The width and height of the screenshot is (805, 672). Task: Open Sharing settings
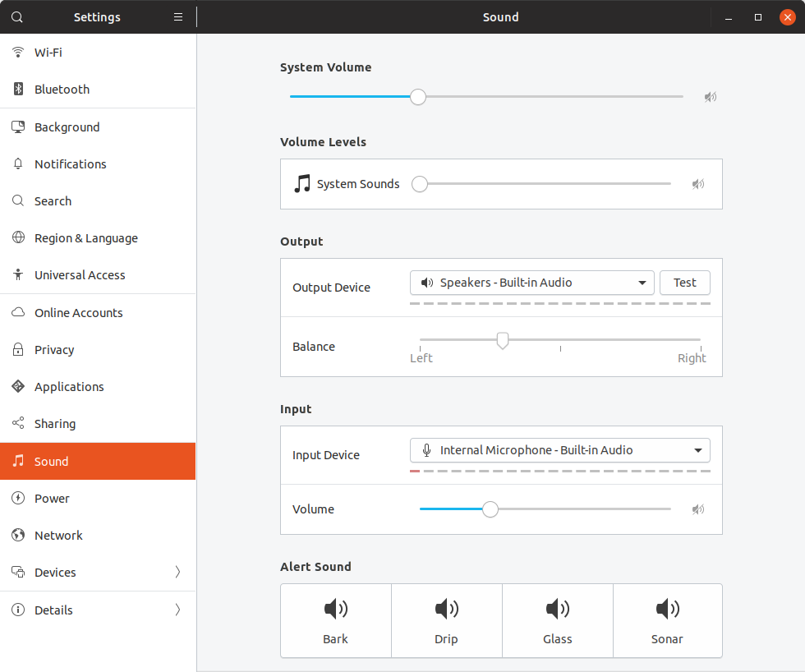[98, 424]
